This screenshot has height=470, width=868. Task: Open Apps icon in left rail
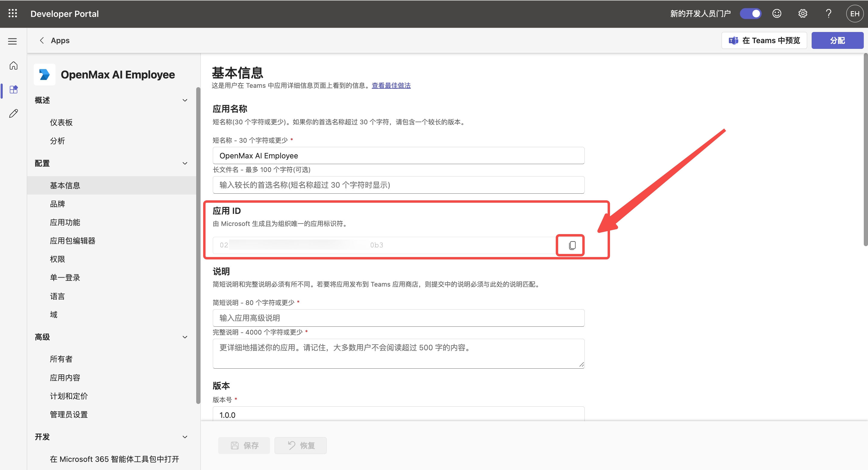tap(14, 89)
